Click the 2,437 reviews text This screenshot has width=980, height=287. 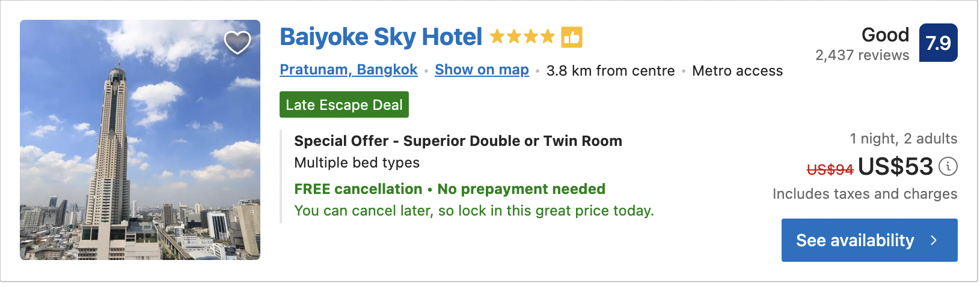pyautogui.click(x=862, y=55)
